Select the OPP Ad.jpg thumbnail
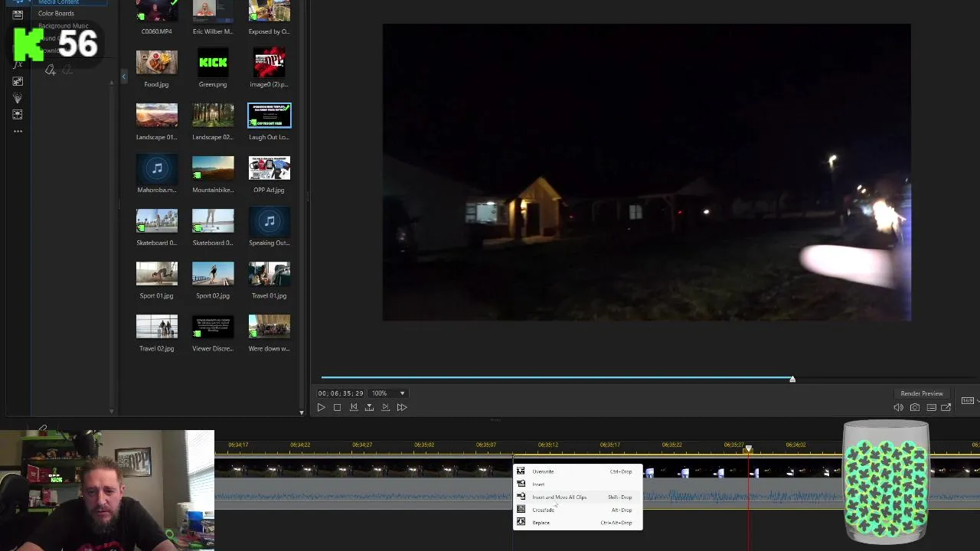 click(x=269, y=168)
